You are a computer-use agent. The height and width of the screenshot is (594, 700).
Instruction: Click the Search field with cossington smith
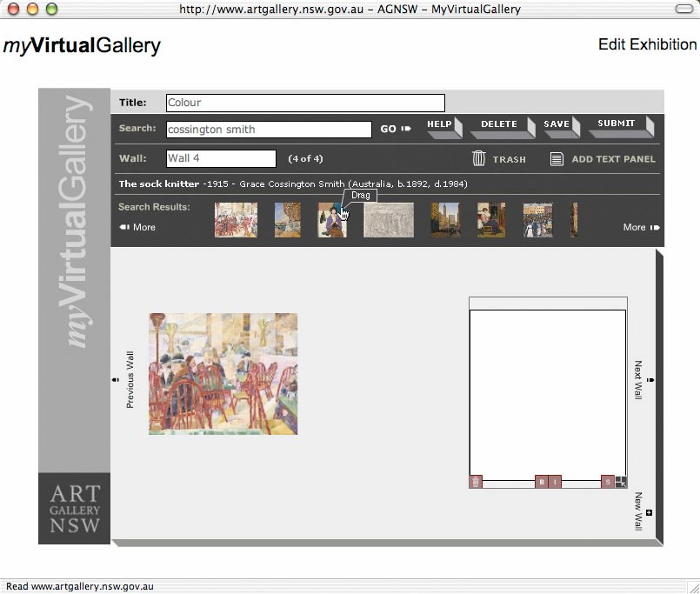pyautogui.click(x=269, y=130)
